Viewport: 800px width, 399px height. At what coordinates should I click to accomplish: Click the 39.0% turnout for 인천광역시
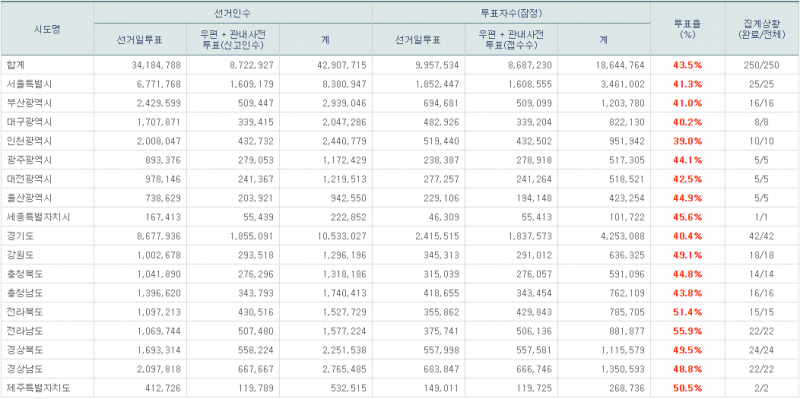tap(687, 141)
